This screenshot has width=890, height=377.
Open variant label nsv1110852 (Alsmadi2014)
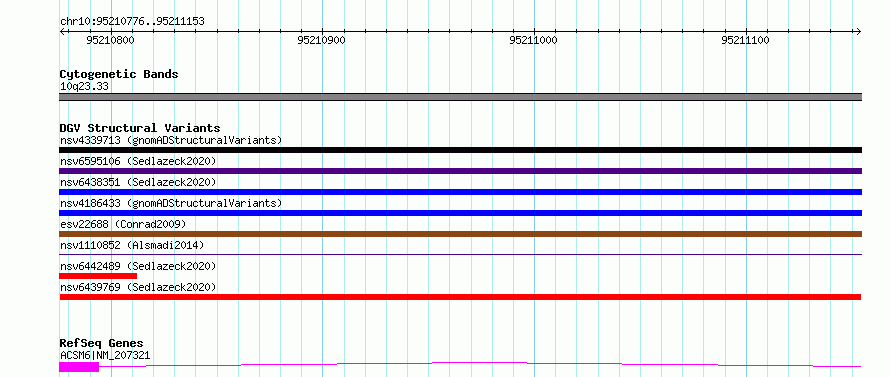132,245
